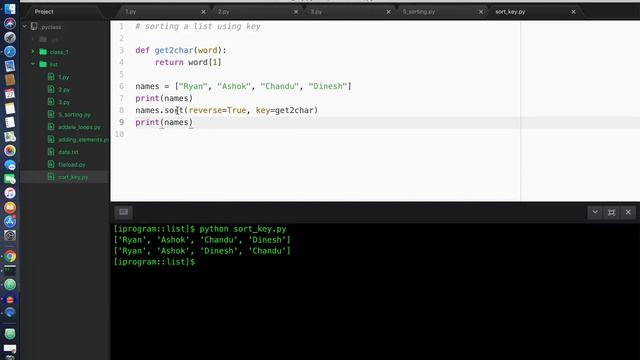The height and width of the screenshot is (360, 640).
Task: Close the terminal panel
Action: (x=628, y=212)
